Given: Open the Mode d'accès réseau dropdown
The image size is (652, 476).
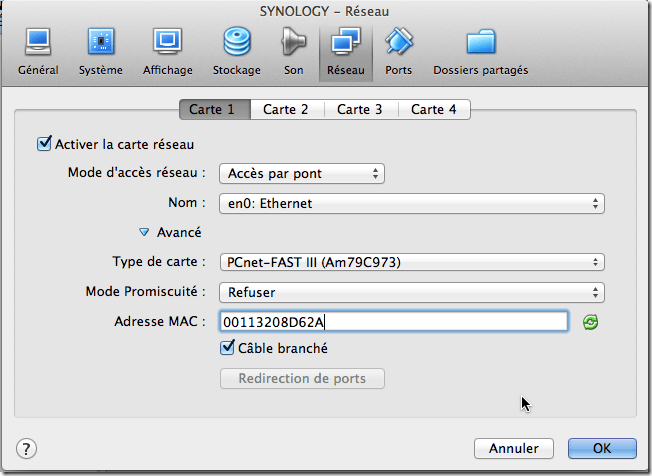Looking at the screenshot, I should point(302,173).
